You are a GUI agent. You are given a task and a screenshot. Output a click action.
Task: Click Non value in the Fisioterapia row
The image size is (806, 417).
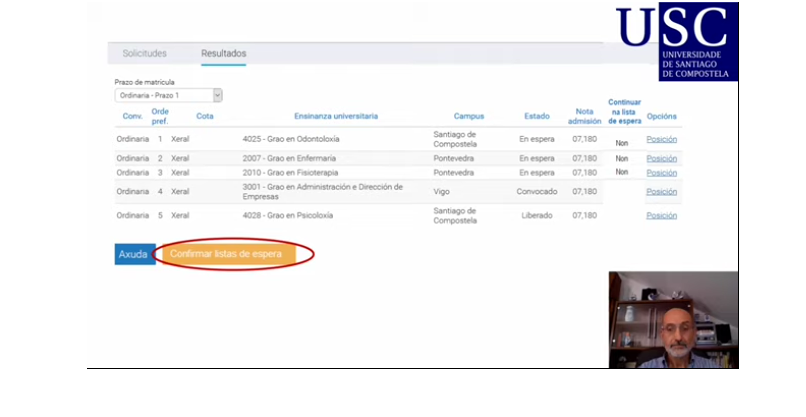(622, 172)
